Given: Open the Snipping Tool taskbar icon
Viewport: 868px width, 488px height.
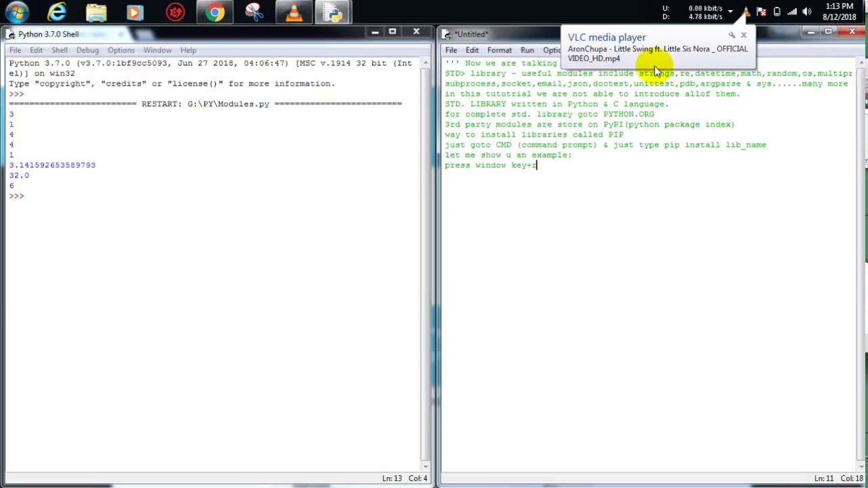Looking at the screenshot, I should coord(254,12).
